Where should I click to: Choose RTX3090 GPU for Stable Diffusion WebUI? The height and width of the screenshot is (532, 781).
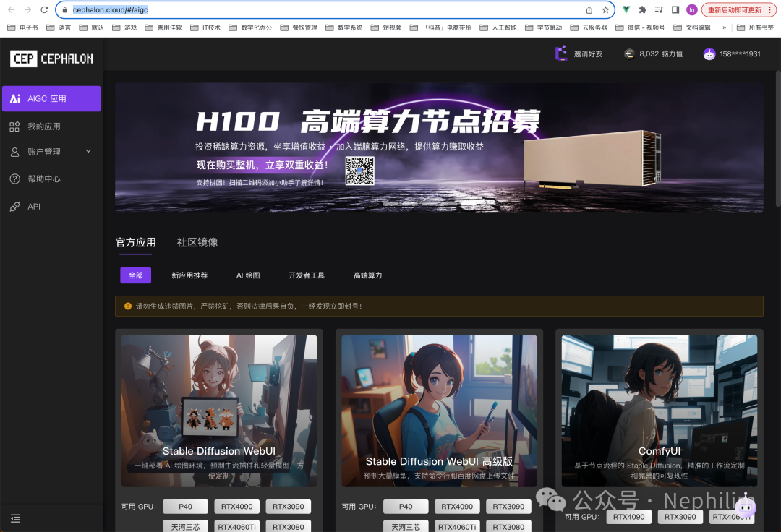289,507
